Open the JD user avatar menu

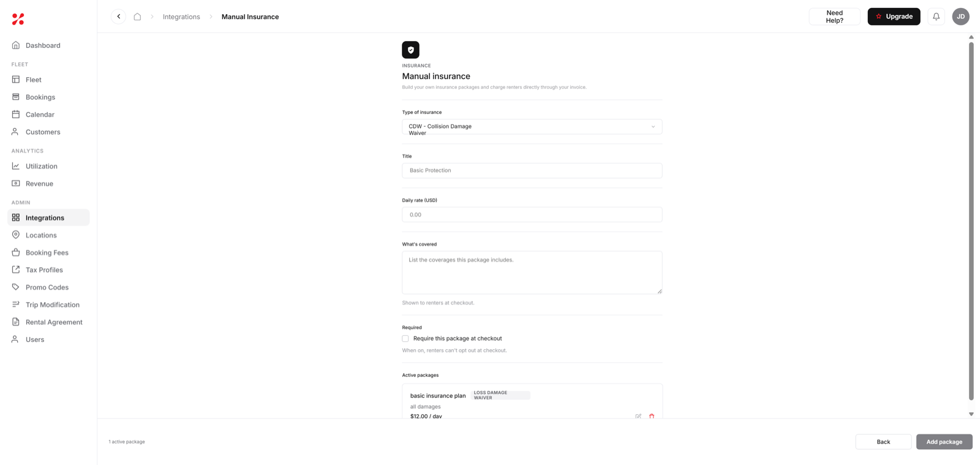pos(960,17)
